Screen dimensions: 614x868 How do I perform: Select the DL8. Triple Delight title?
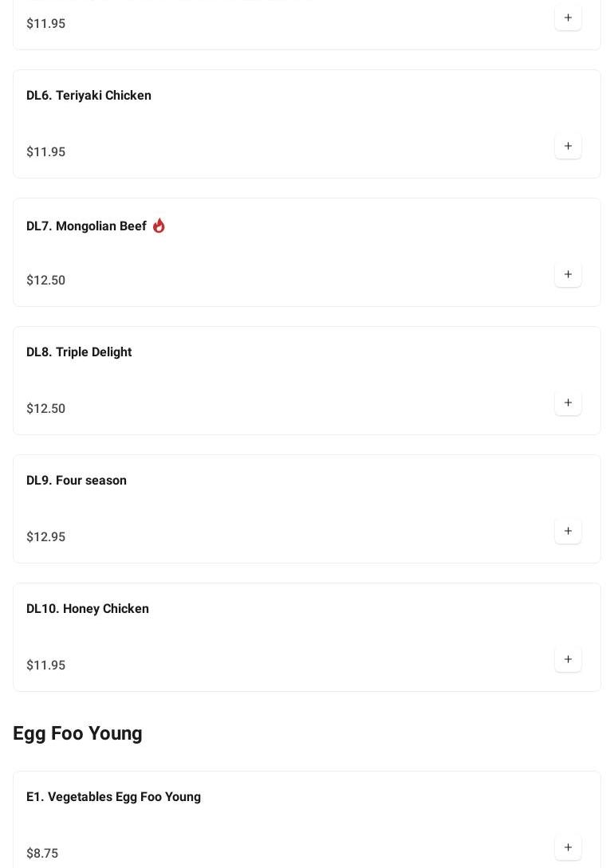pos(79,352)
